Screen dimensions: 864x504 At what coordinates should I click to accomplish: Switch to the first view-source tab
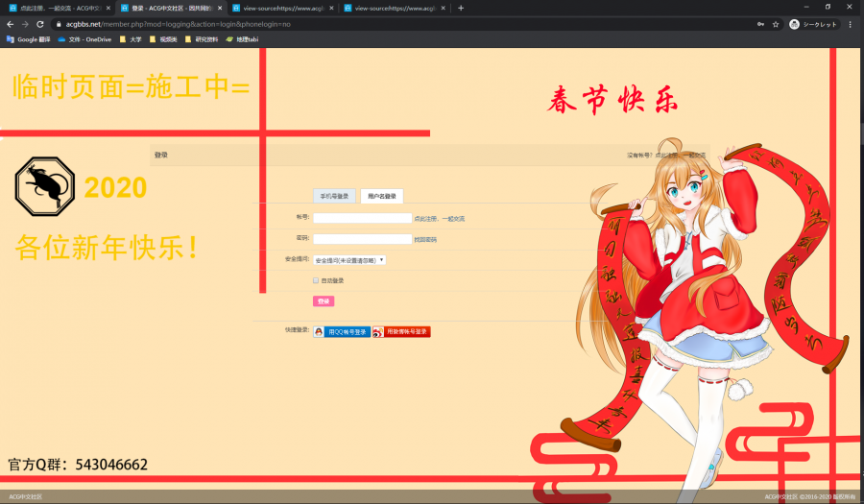[x=282, y=8]
